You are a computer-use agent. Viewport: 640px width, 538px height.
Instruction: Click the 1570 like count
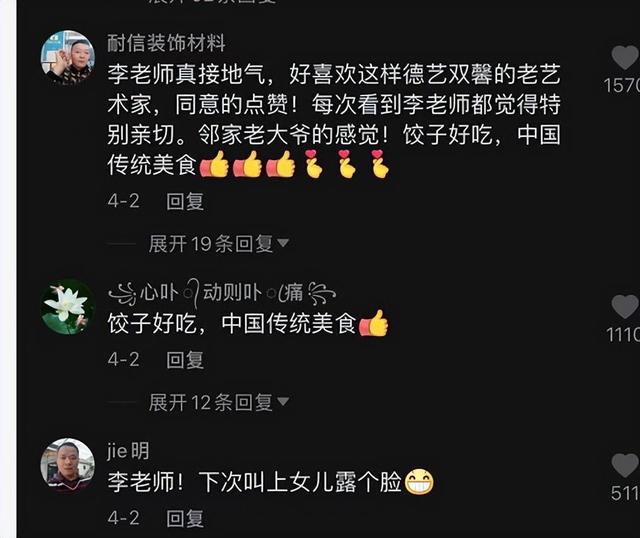pos(622,86)
